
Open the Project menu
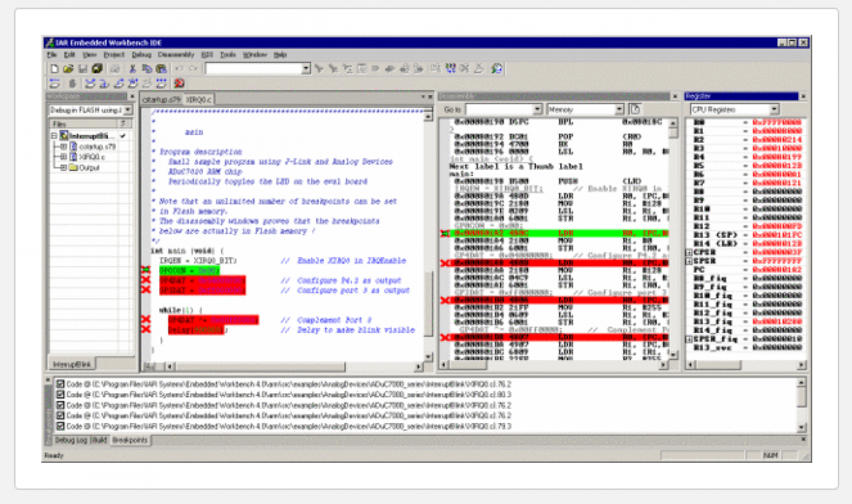tap(114, 55)
